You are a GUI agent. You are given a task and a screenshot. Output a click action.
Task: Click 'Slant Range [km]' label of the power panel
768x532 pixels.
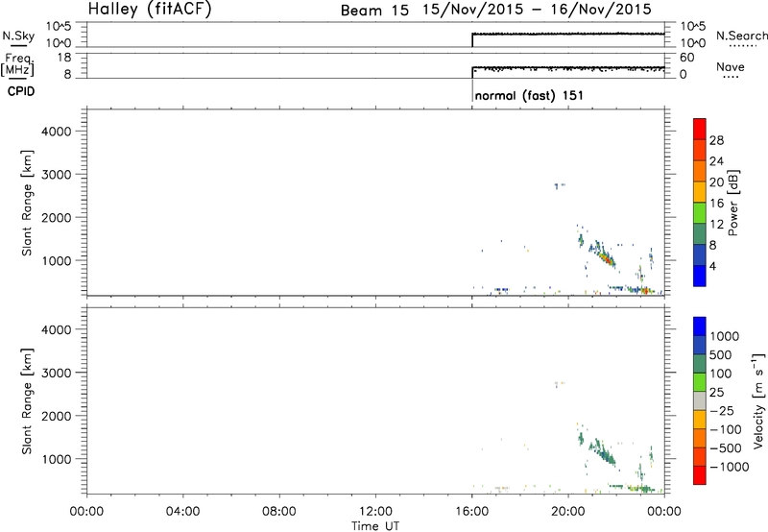pyautogui.click(x=27, y=204)
